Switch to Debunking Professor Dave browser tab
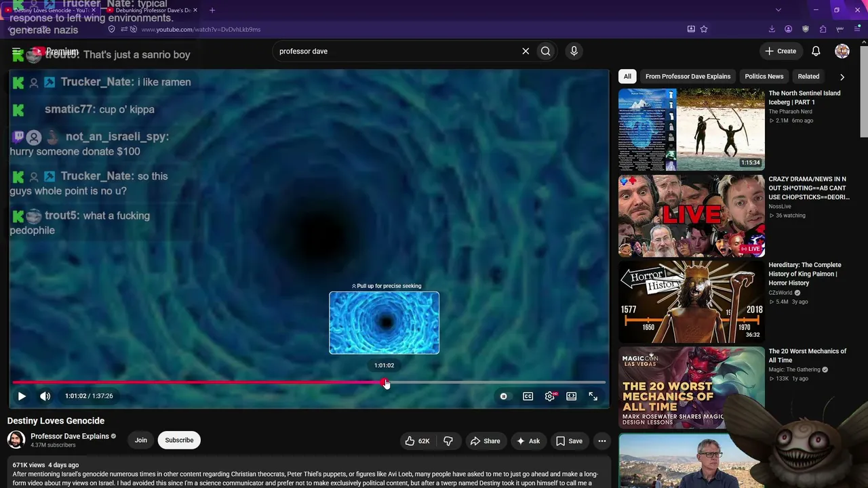Screen dimensions: 868x488 [152, 10]
